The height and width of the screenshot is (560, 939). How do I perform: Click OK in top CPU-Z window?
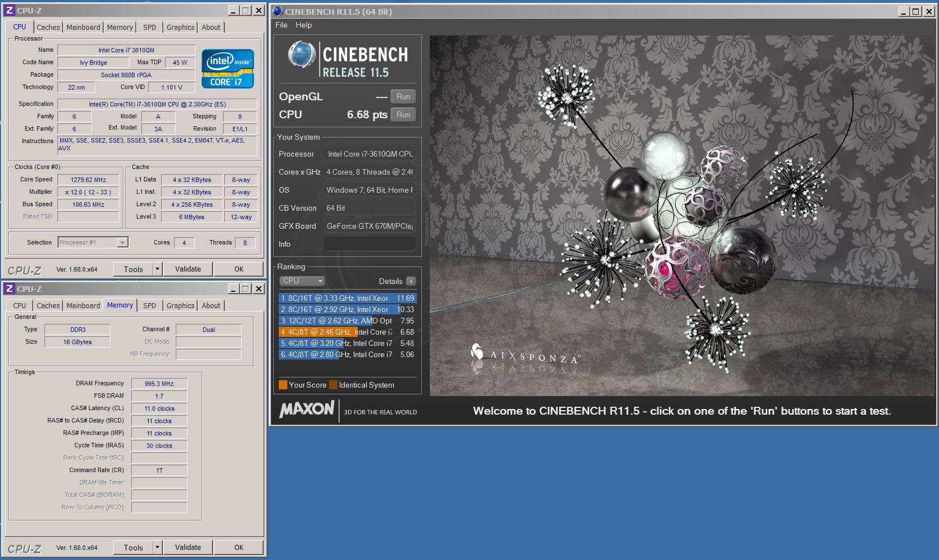[x=239, y=269]
